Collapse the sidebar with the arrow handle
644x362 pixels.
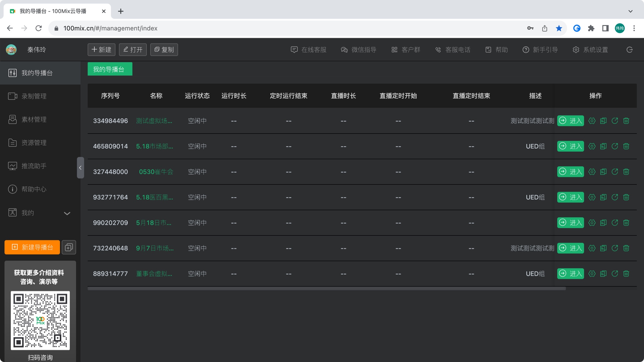80,168
